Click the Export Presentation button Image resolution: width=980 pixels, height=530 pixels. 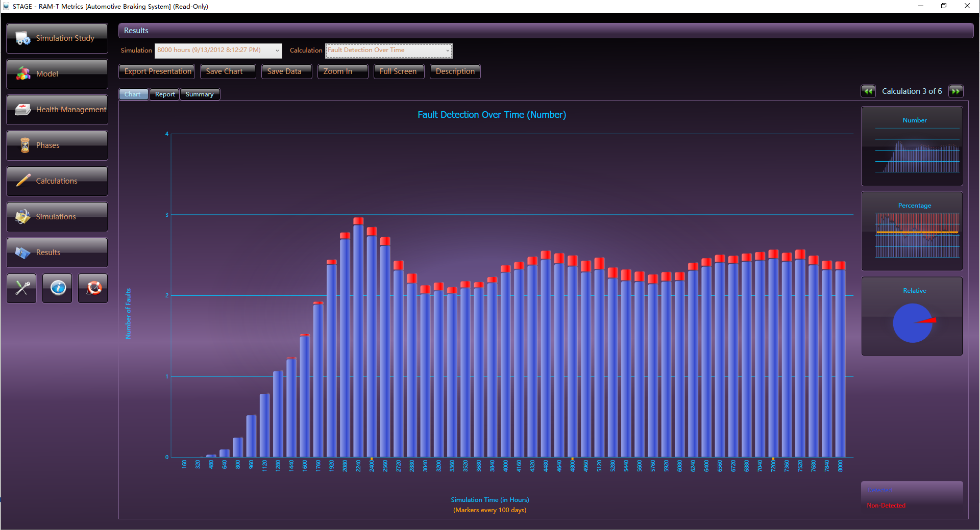pyautogui.click(x=157, y=71)
